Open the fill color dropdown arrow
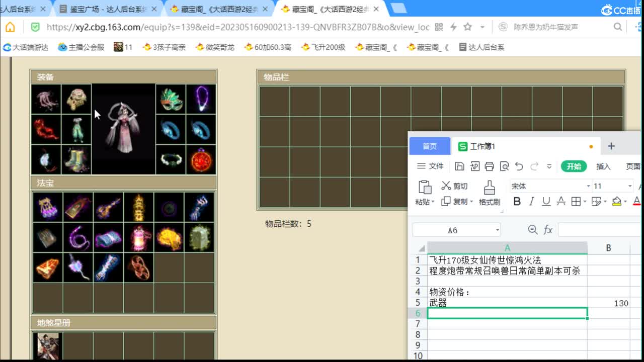This screenshot has height=362, width=644. (625, 202)
